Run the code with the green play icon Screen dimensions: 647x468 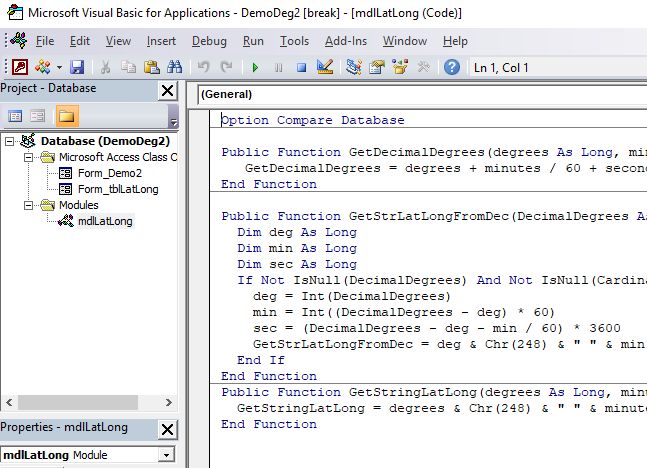255,67
